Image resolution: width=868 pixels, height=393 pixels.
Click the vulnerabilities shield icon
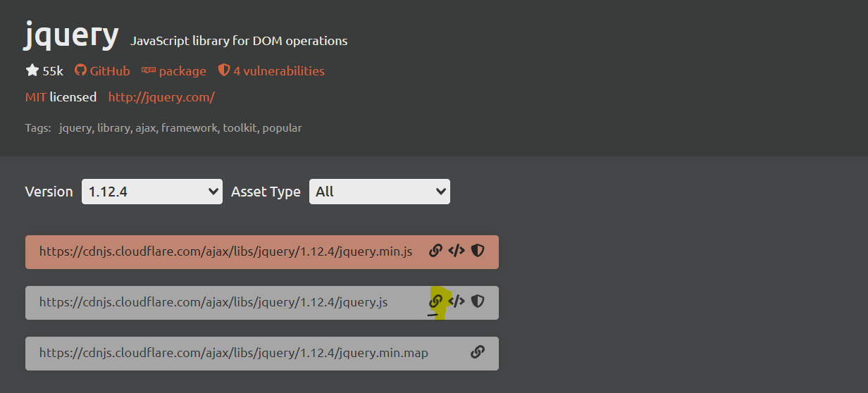pos(224,70)
